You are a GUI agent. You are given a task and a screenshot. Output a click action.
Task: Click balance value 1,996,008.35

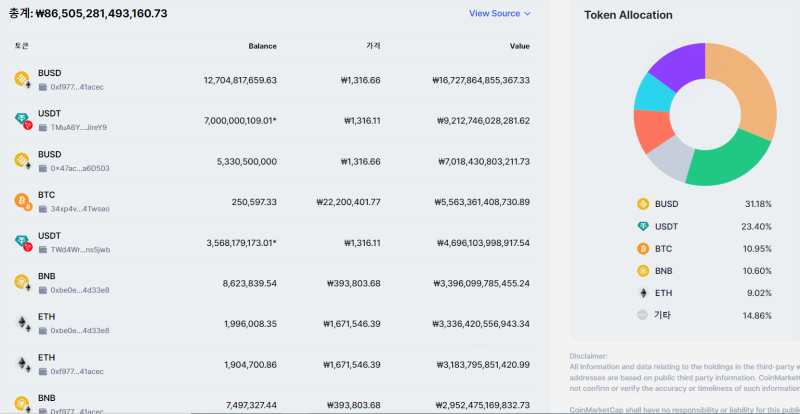(250, 324)
